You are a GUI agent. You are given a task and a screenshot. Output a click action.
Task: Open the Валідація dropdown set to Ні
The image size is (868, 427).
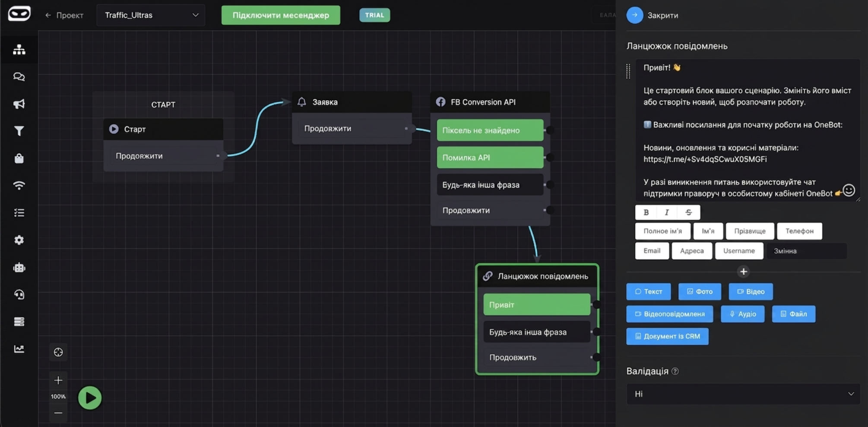[743, 394]
